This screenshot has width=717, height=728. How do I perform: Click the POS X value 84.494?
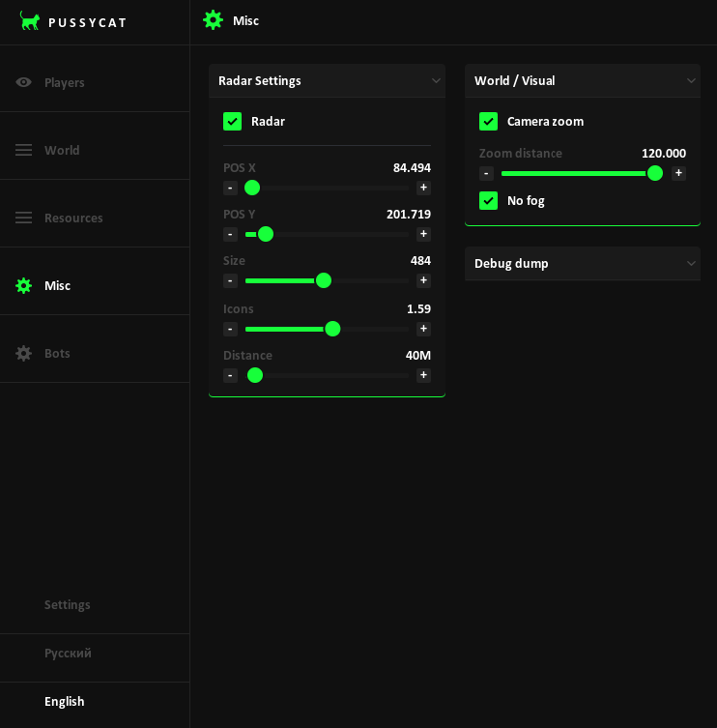[x=412, y=167]
